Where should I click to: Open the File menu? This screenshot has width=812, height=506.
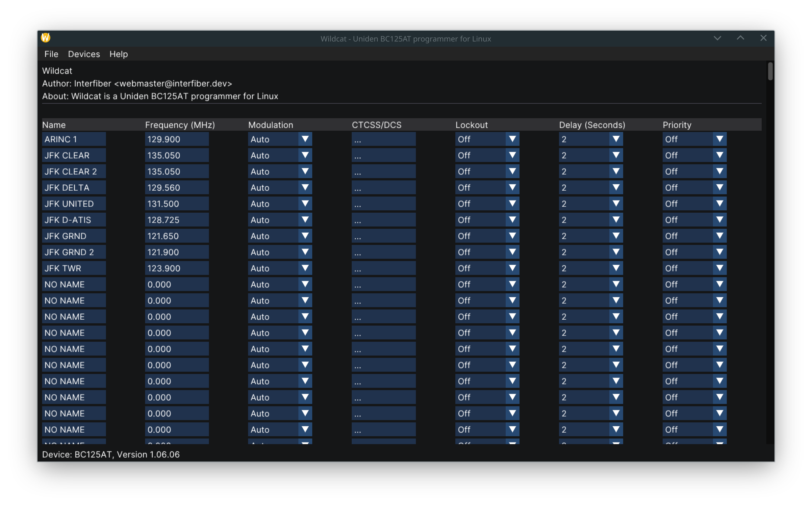[x=51, y=54]
